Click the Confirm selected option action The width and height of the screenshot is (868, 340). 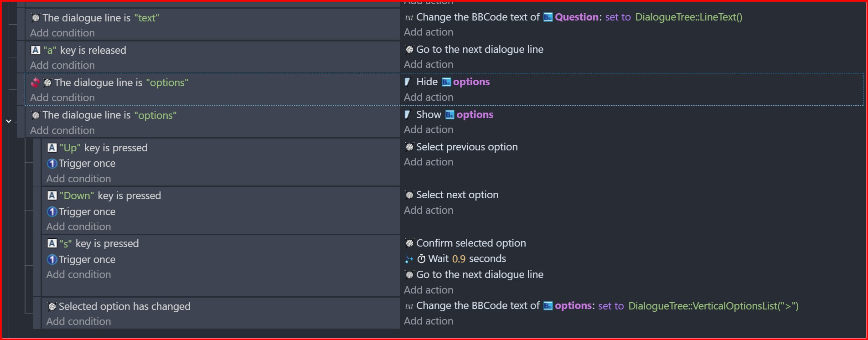point(471,243)
